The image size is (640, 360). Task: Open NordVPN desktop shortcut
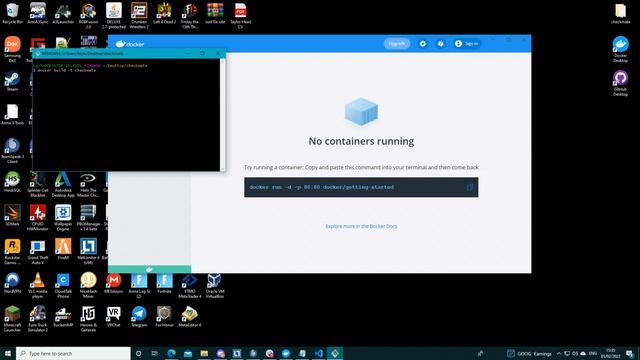click(x=12, y=283)
